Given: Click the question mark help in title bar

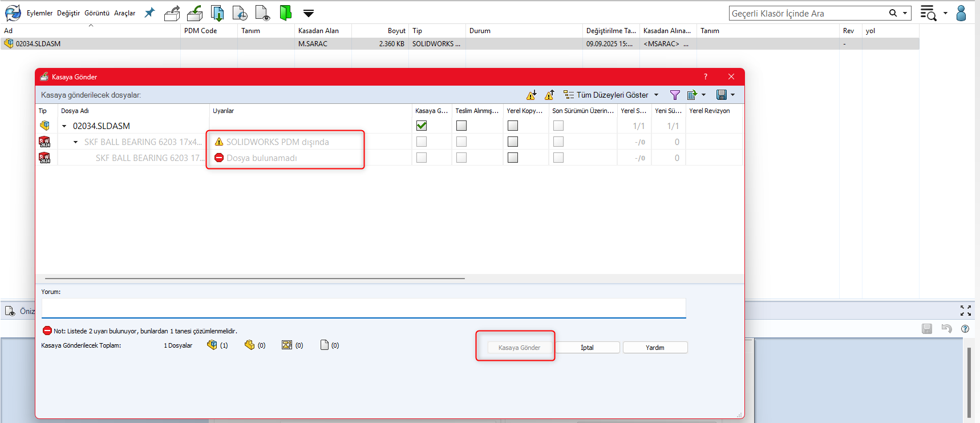Looking at the screenshot, I should coord(706,76).
